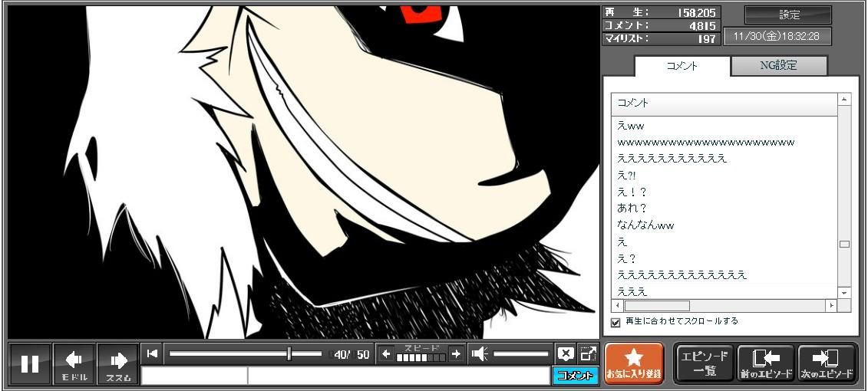Click the モドル back arrow button

point(74,363)
